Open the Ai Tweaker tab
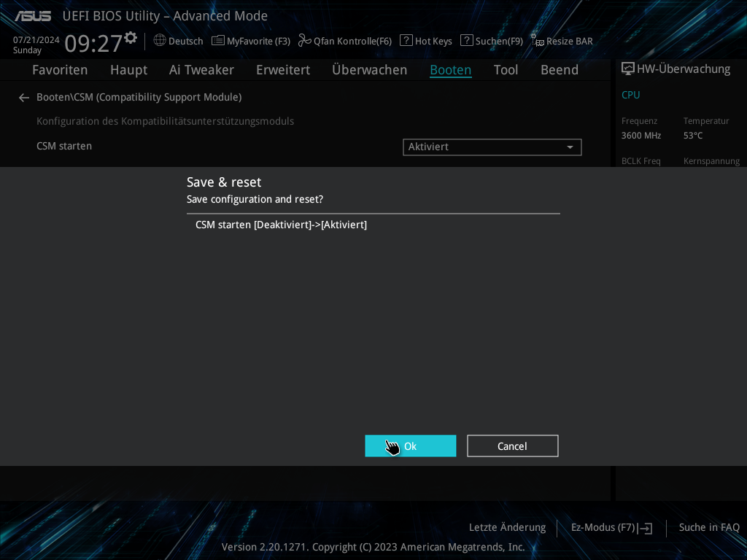 pyautogui.click(x=201, y=70)
